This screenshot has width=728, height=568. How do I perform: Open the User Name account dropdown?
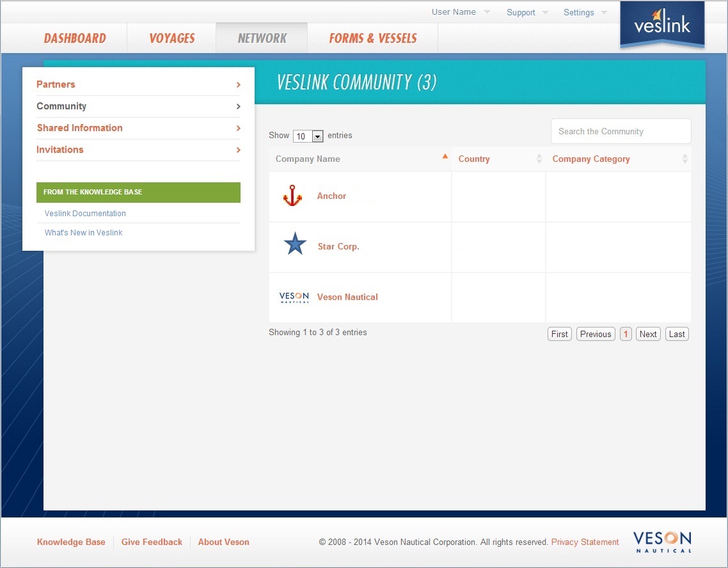tap(455, 12)
